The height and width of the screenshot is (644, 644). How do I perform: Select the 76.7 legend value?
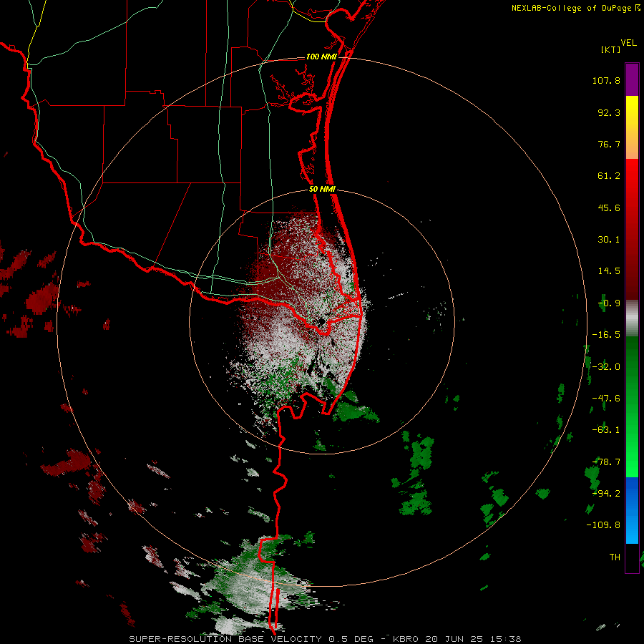pos(609,144)
